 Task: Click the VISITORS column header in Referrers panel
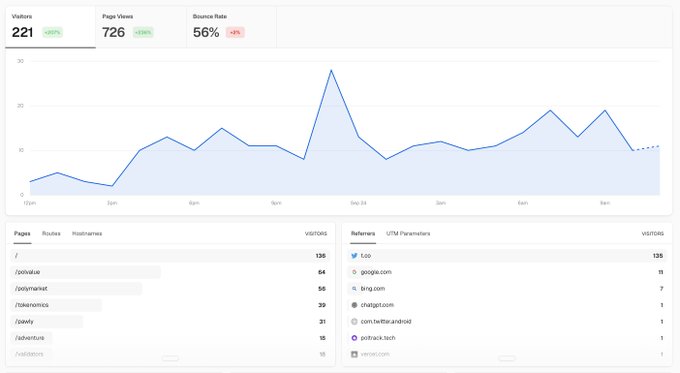pyautogui.click(x=652, y=234)
